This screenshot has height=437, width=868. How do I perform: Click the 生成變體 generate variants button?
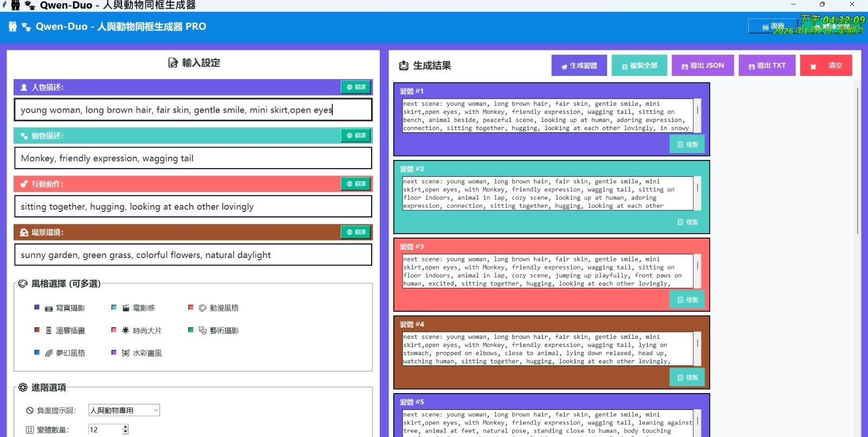click(x=579, y=66)
